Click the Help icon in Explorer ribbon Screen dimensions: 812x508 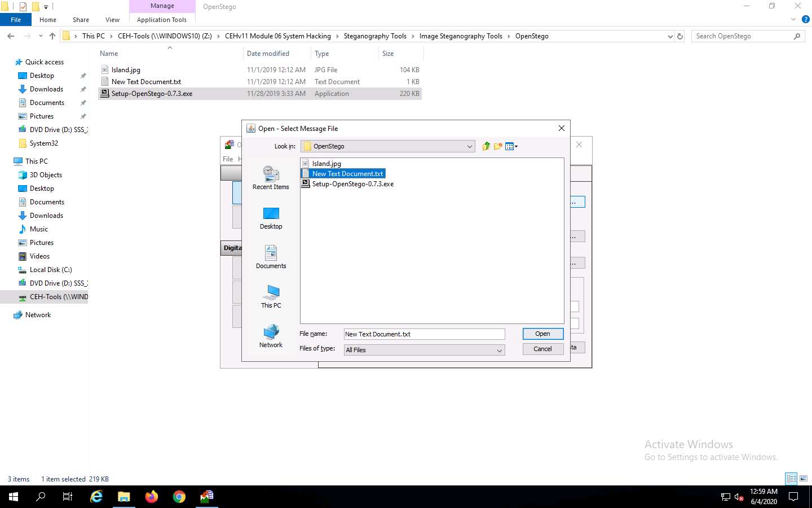tap(806, 20)
